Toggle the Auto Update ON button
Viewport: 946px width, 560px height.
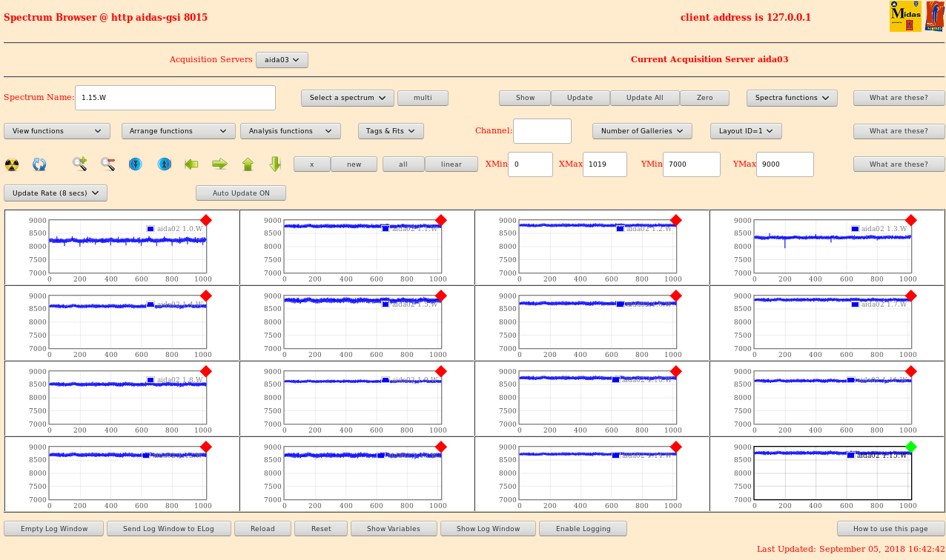[240, 193]
